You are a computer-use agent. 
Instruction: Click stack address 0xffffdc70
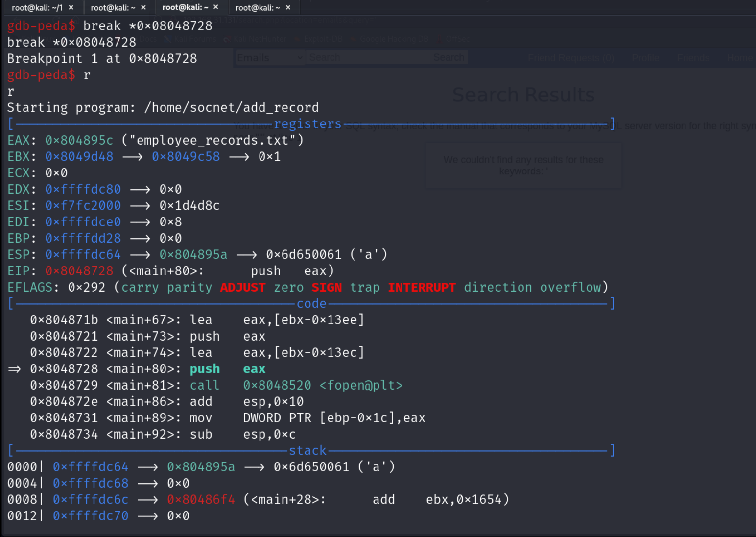(91, 516)
